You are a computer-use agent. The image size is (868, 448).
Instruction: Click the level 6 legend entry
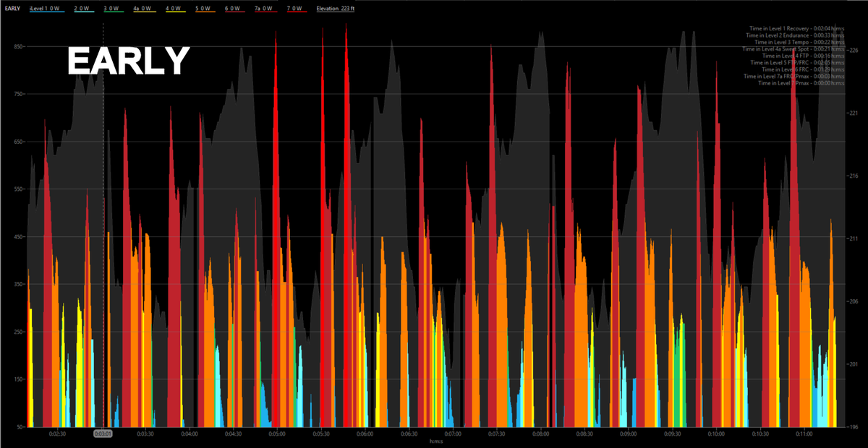234,8
